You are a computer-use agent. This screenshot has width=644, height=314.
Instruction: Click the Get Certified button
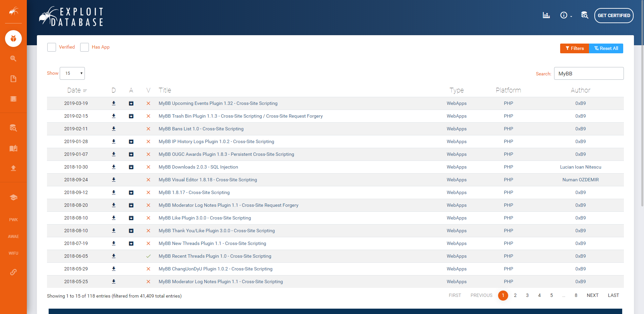pyautogui.click(x=614, y=15)
